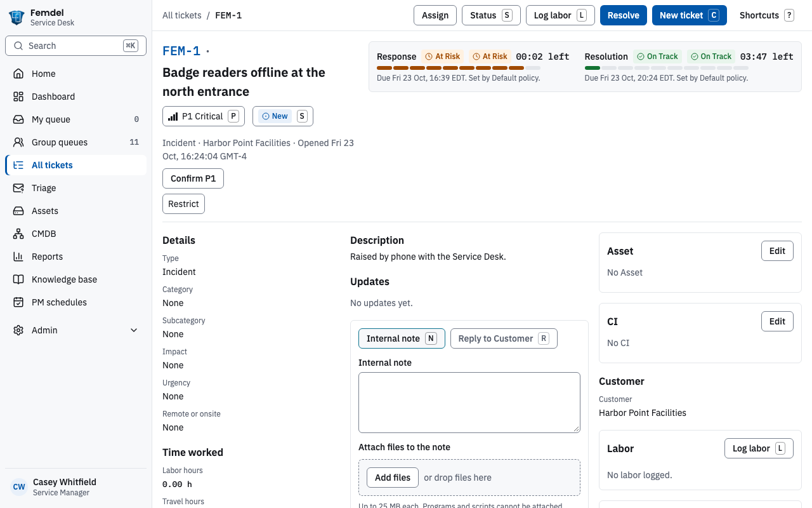This screenshot has height=508, width=812.
Task: Click Log labor in the Labor card
Action: [x=759, y=448]
